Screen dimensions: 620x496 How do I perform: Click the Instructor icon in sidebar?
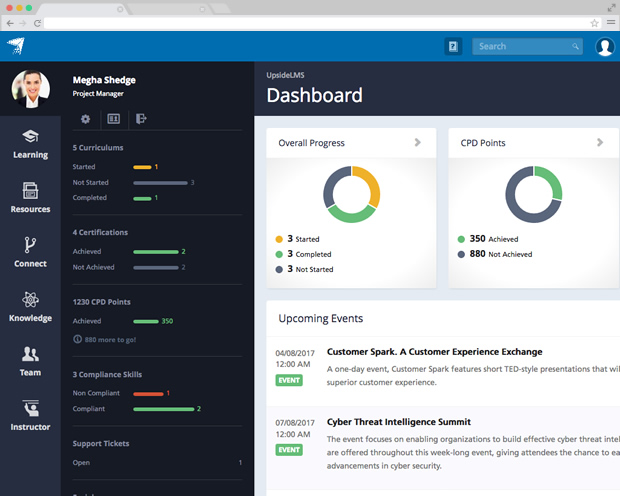coord(30,408)
